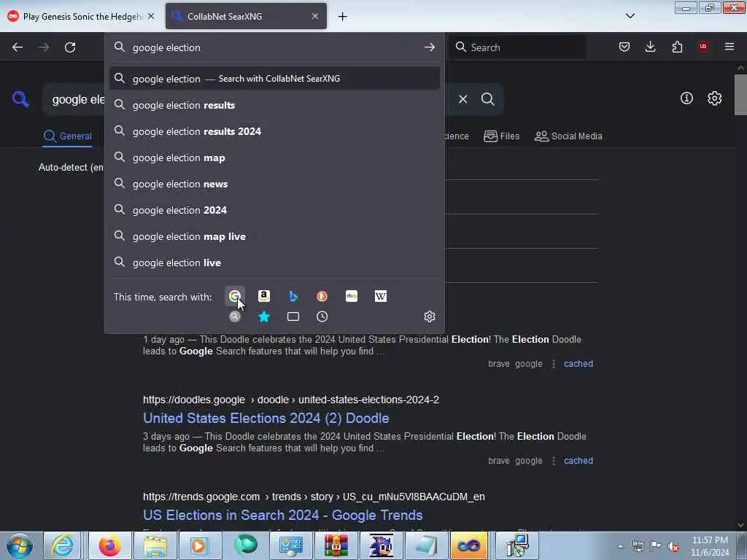This screenshot has height=560, width=747.
Task: Switch to Firefox in the taskbar
Action: [109, 545]
